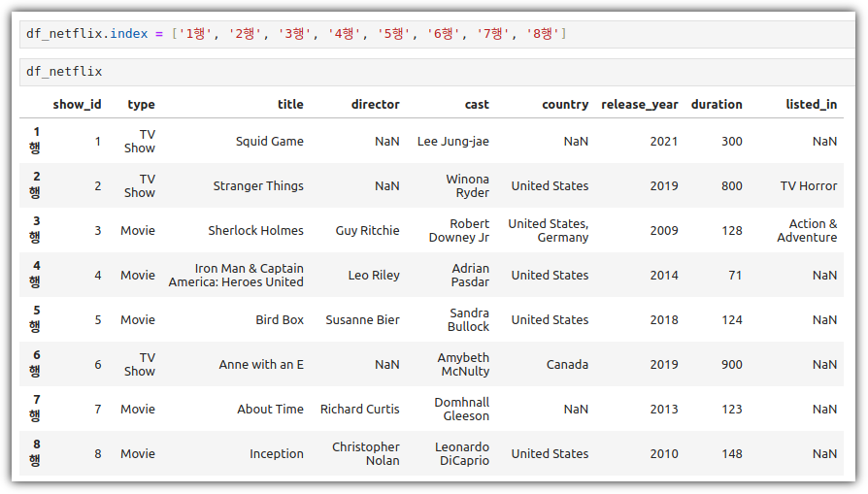Image resolution: width=868 pixels, height=494 pixels.
Task: Click director Susanne Bier cell
Action: click(x=362, y=320)
